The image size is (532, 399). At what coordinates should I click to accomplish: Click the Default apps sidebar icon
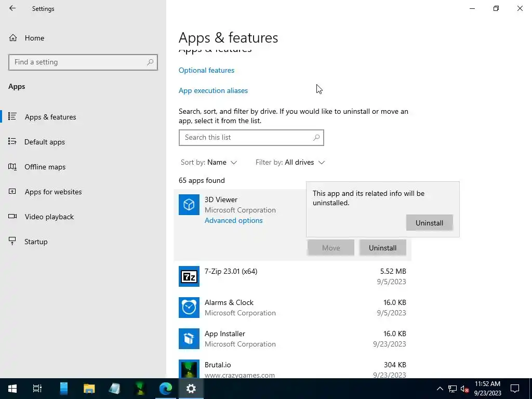pos(12,141)
